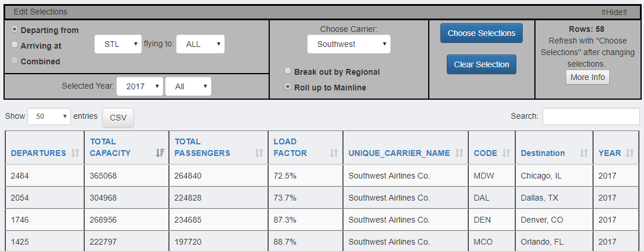Open the STL departure airport dropdown
The width and height of the screenshot is (644, 251).
(x=118, y=44)
